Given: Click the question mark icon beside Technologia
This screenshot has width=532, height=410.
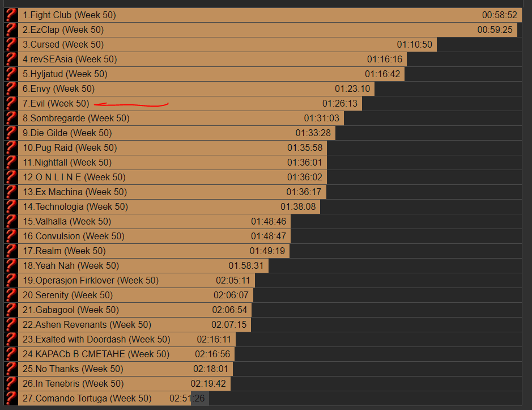Looking at the screenshot, I should point(11,206).
